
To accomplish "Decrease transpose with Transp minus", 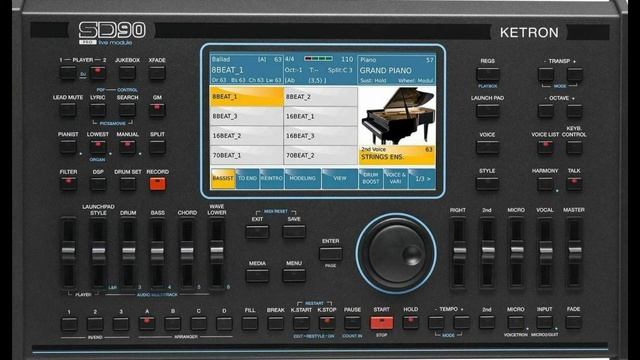I will click(x=546, y=74).
